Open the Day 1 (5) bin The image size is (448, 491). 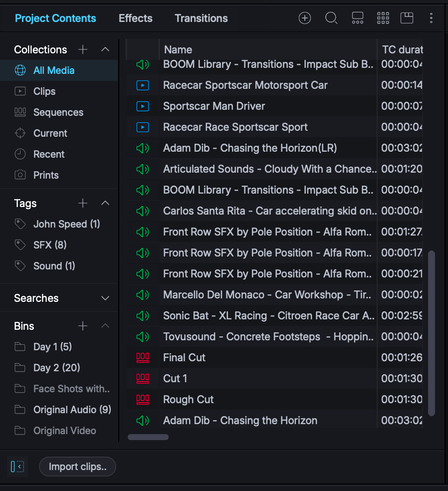59,347
